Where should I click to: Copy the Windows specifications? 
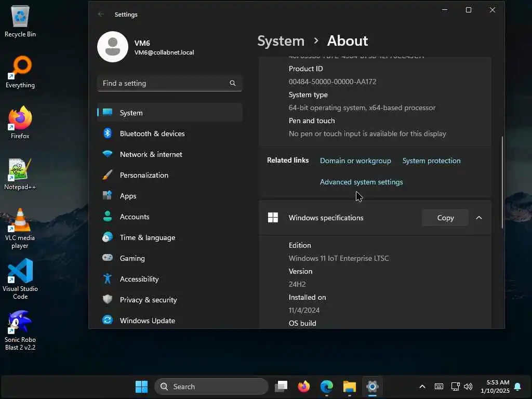pos(445,218)
